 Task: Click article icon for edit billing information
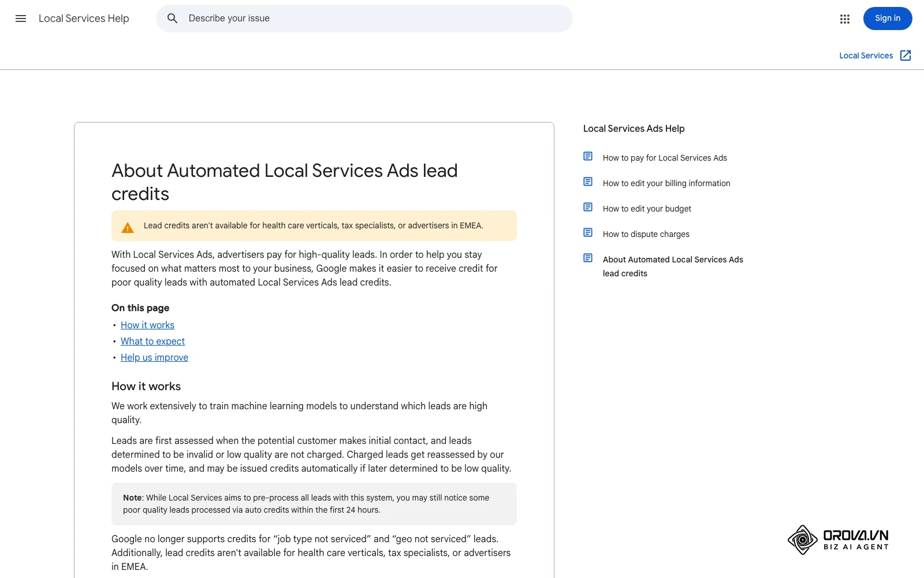point(588,181)
